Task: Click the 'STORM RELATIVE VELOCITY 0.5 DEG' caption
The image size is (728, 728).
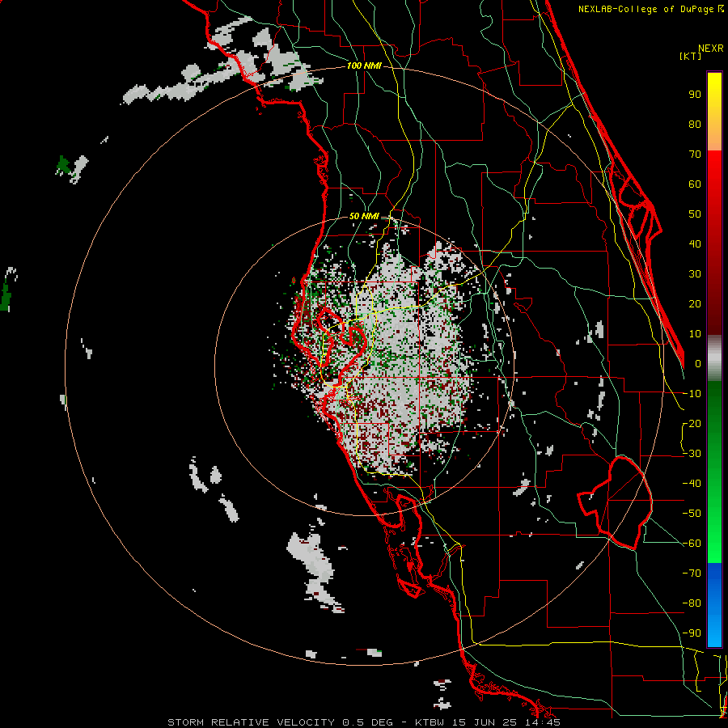Action: pos(280,722)
